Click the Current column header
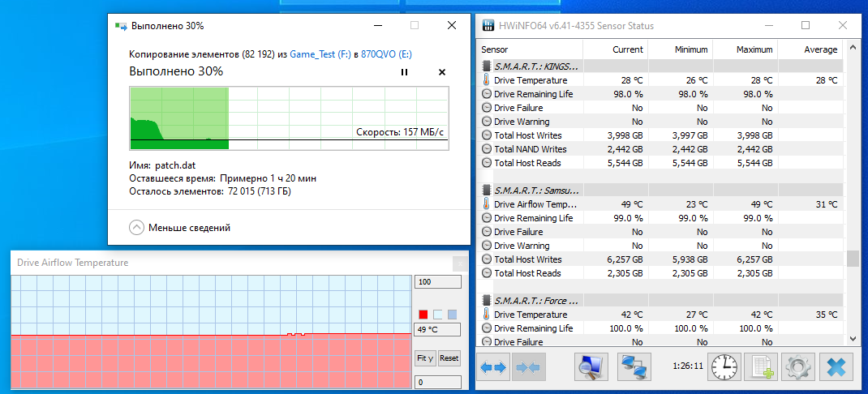The width and height of the screenshot is (868, 394). pyautogui.click(x=617, y=49)
